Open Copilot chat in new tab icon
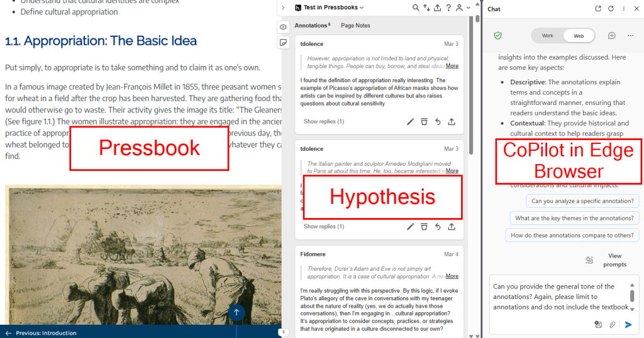This screenshot has height=338, width=644. point(598,9)
